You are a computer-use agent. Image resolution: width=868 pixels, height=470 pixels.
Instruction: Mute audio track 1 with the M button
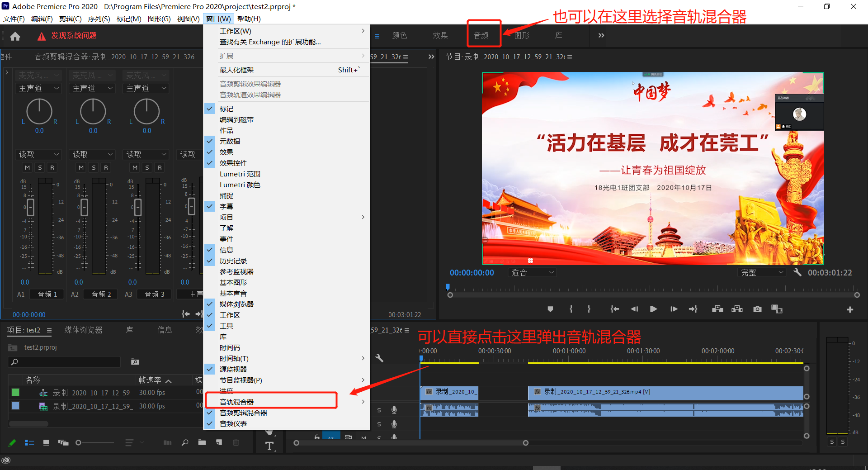(28, 168)
